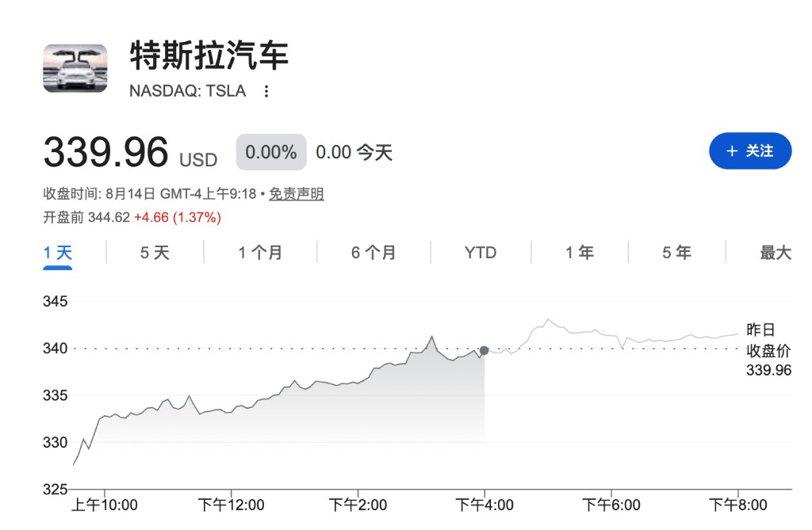The width and height of the screenshot is (812, 530).
Task: Click the plus icon on 关注 button
Action: pyautogui.click(x=732, y=151)
